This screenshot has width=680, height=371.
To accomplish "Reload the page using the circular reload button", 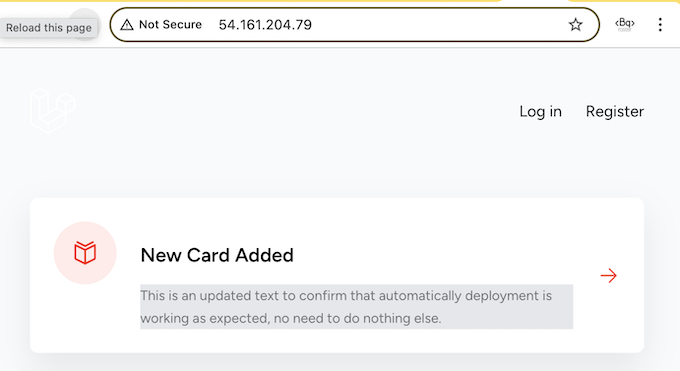I will click(x=85, y=25).
